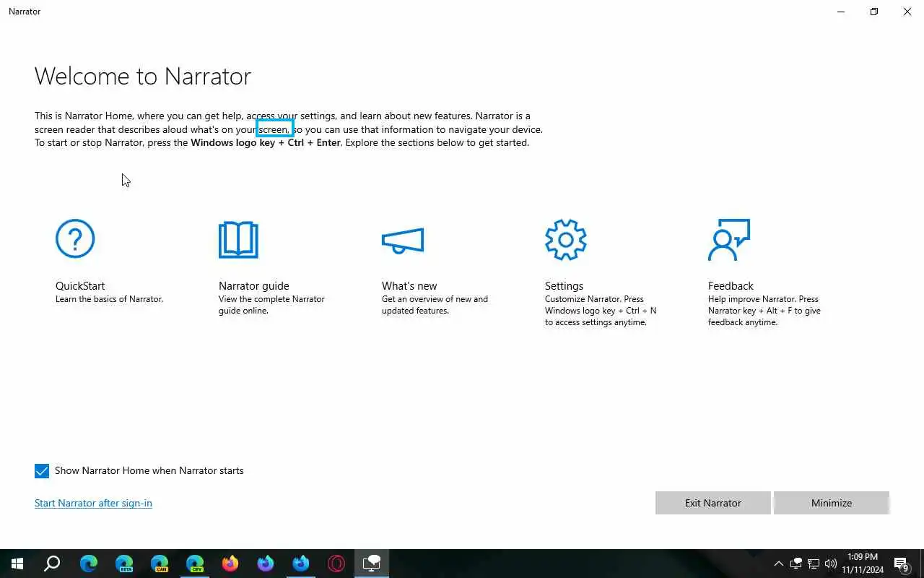Switch to Edge Dev on the taskbar
The height and width of the screenshot is (578, 924).
point(195,564)
